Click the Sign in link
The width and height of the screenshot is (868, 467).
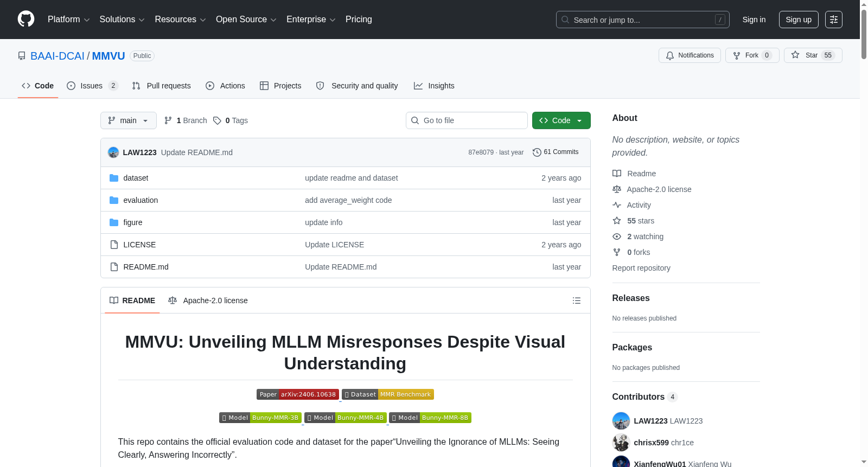[x=754, y=20]
